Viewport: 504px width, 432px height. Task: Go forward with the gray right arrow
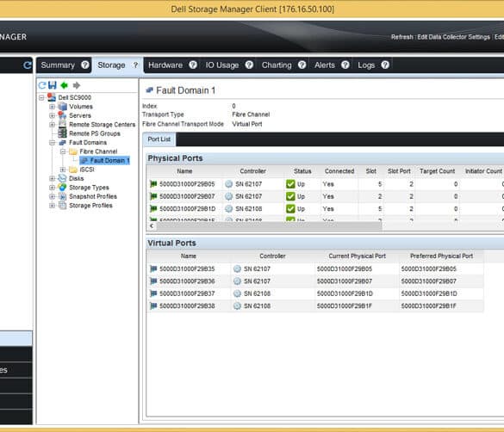[76, 85]
